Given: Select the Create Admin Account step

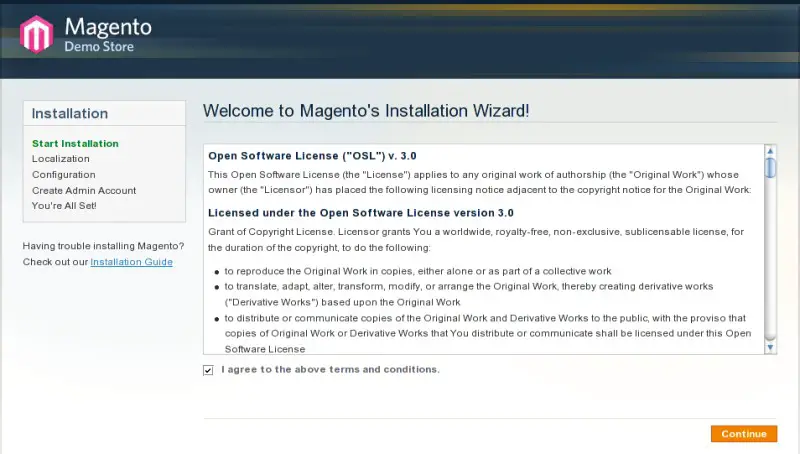Looking at the screenshot, I should [x=84, y=190].
